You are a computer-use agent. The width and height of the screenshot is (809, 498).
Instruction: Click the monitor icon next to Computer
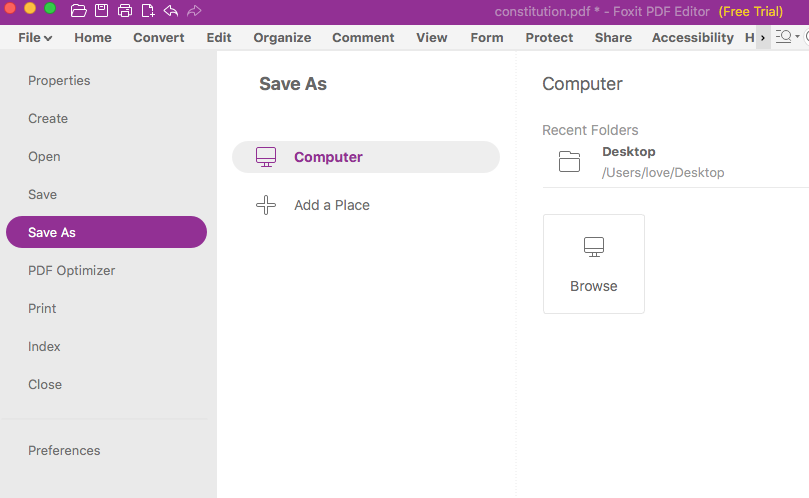[x=266, y=157]
